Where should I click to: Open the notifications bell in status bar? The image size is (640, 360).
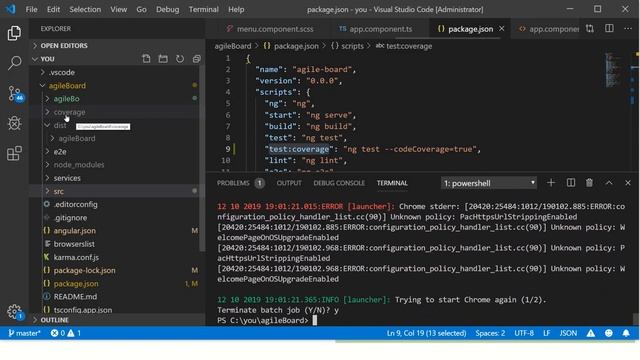tap(626, 333)
